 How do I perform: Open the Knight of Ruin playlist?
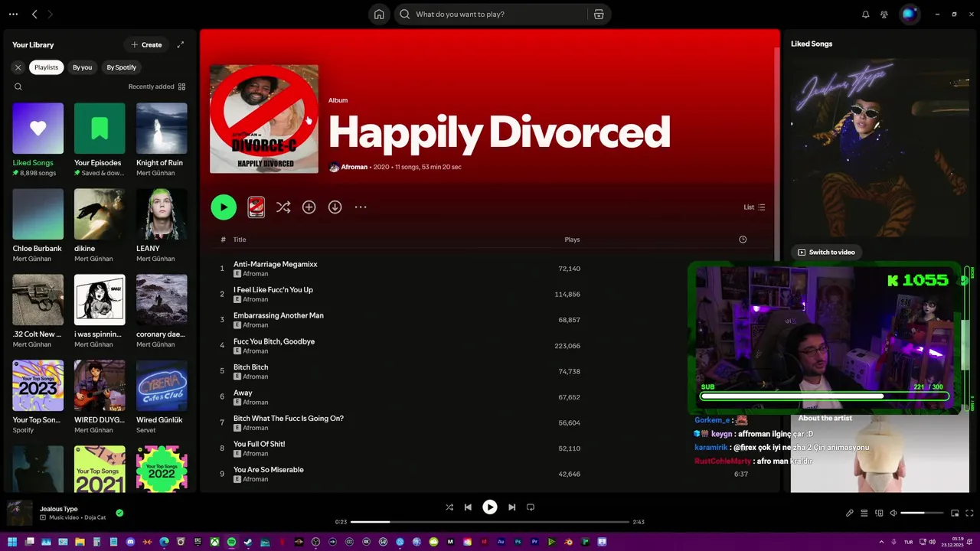[x=162, y=139]
